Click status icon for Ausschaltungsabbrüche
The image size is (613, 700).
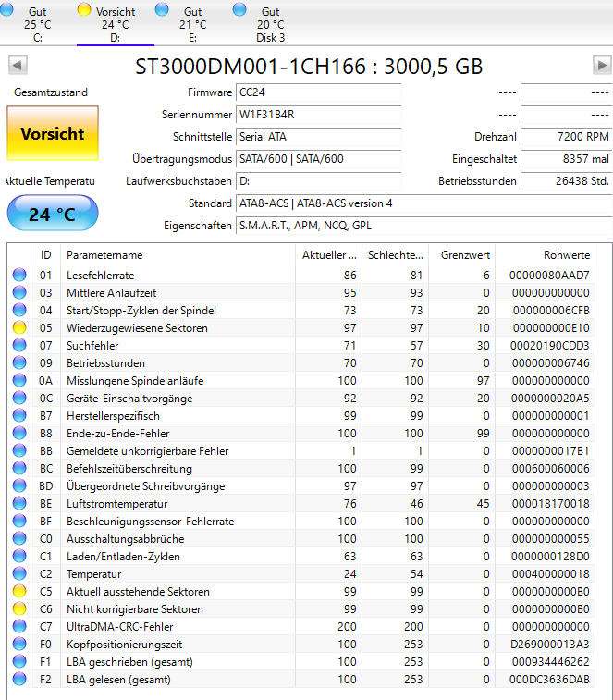click(x=19, y=538)
